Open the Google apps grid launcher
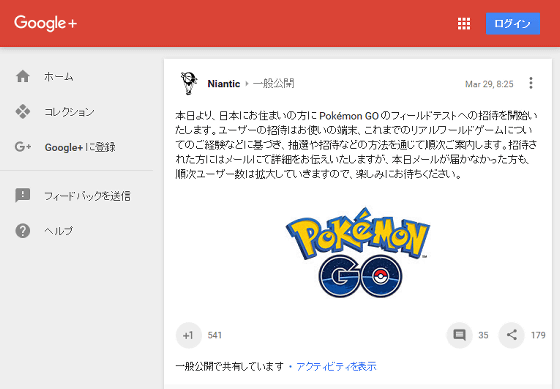 pyautogui.click(x=464, y=24)
